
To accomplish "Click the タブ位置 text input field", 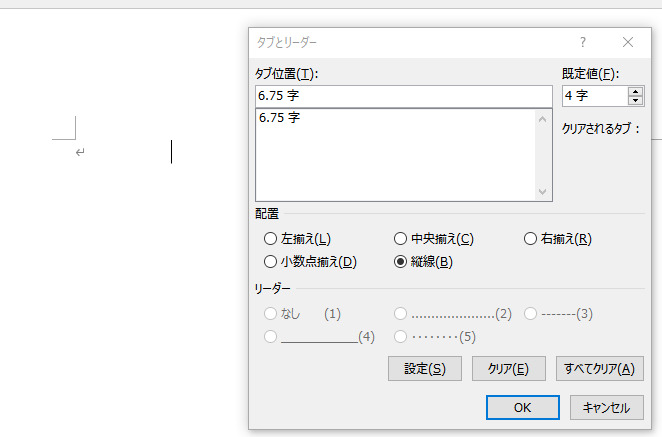I will pos(403,96).
